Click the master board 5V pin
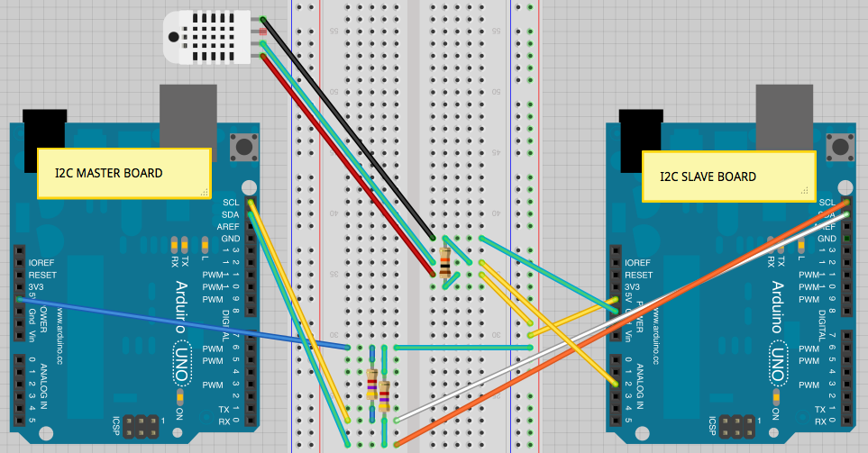The height and width of the screenshot is (453, 868). coord(19,299)
